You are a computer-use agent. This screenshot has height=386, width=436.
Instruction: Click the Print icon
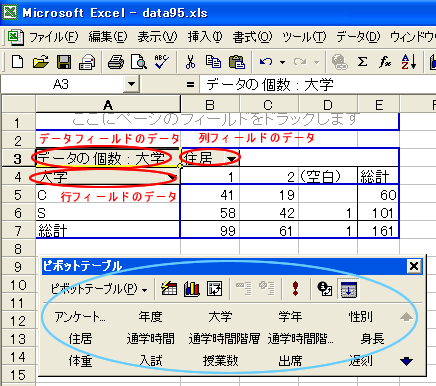pyautogui.click(x=116, y=62)
